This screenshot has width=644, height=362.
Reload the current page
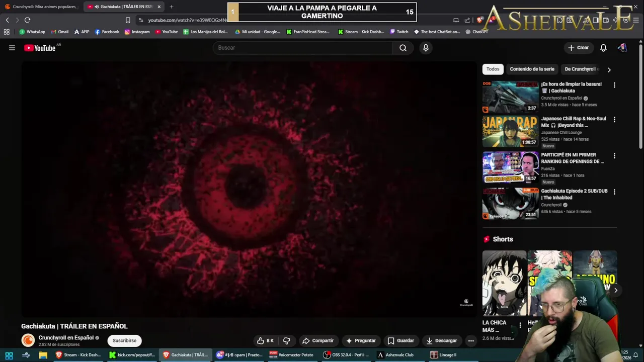click(27, 20)
